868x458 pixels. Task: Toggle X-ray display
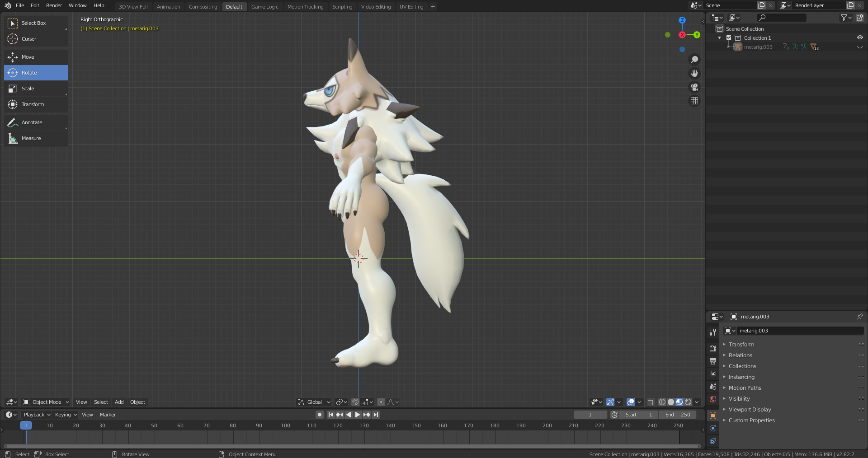651,402
